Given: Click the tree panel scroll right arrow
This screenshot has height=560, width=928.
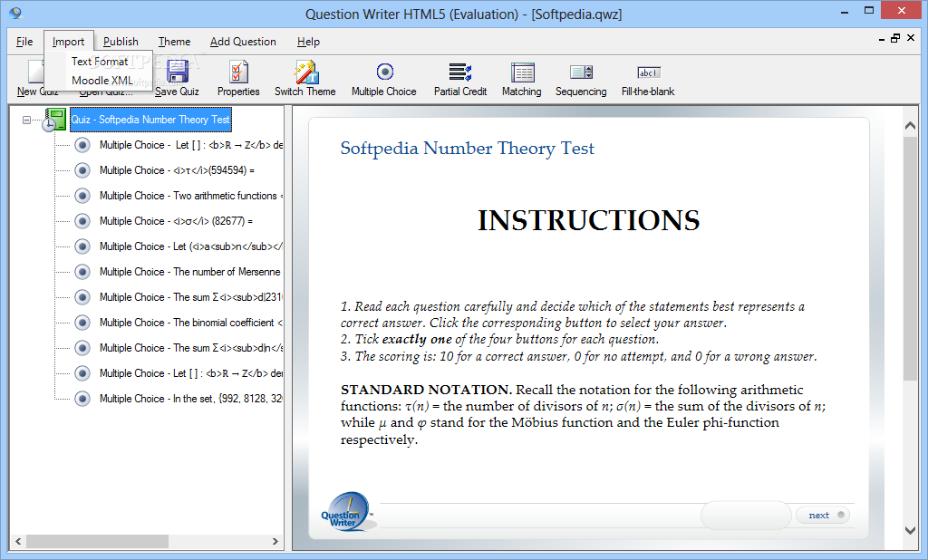Looking at the screenshot, I should tap(275, 541).
